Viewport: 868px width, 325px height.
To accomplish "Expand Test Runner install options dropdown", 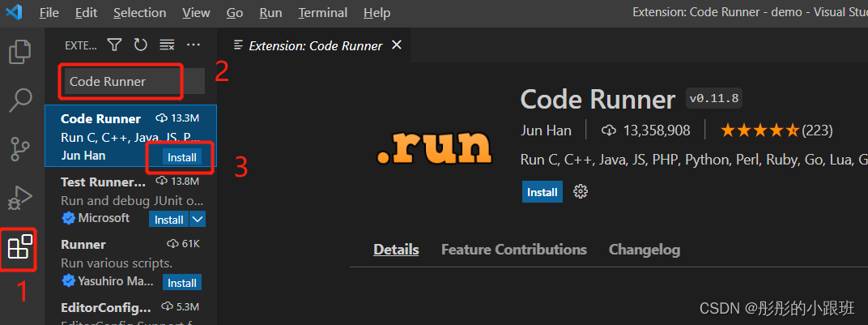I will (x=198, y=220).
